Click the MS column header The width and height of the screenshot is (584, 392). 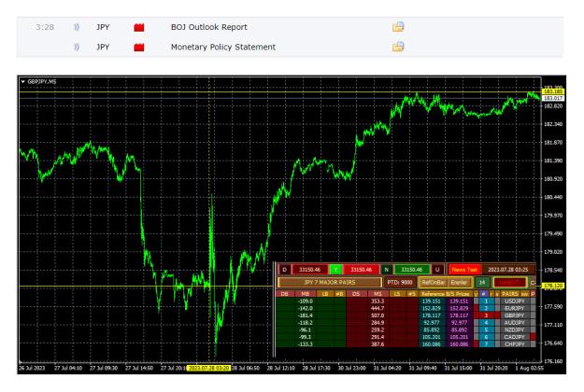pos(377,294)
